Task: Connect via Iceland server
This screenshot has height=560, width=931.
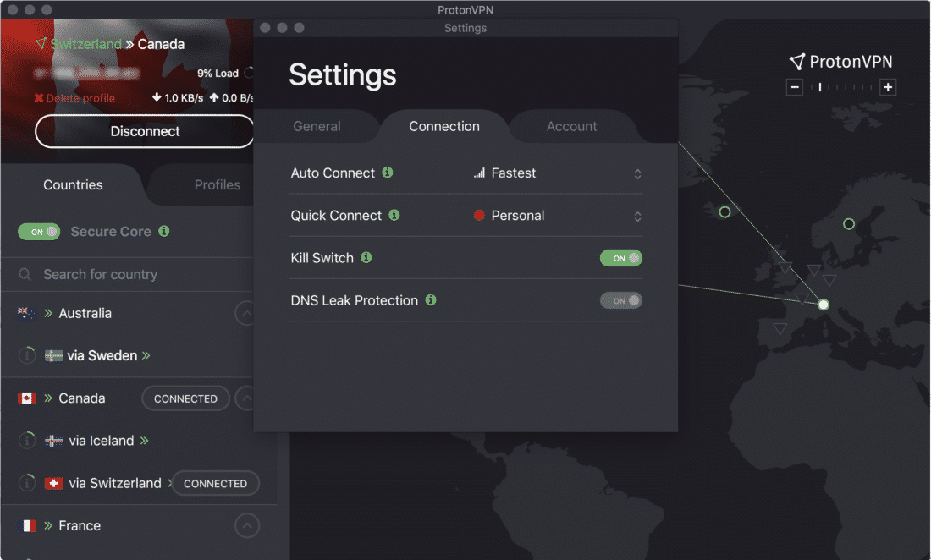Action: pyautogui.click(x=102, y=441)
